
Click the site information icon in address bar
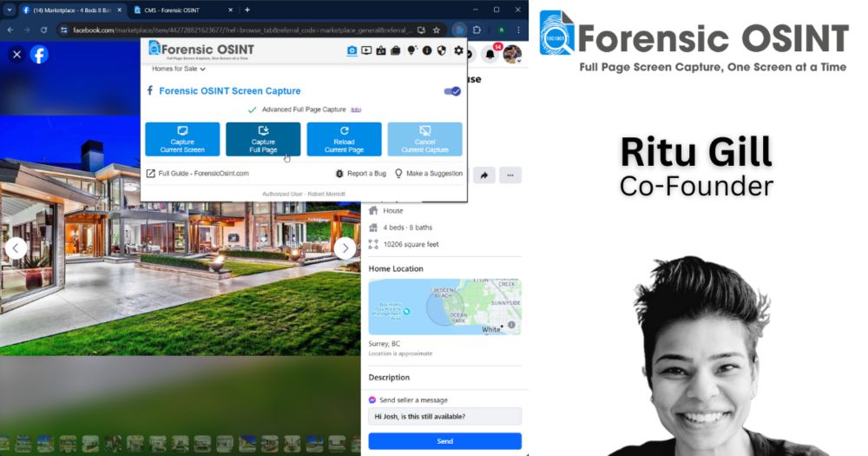63,30
